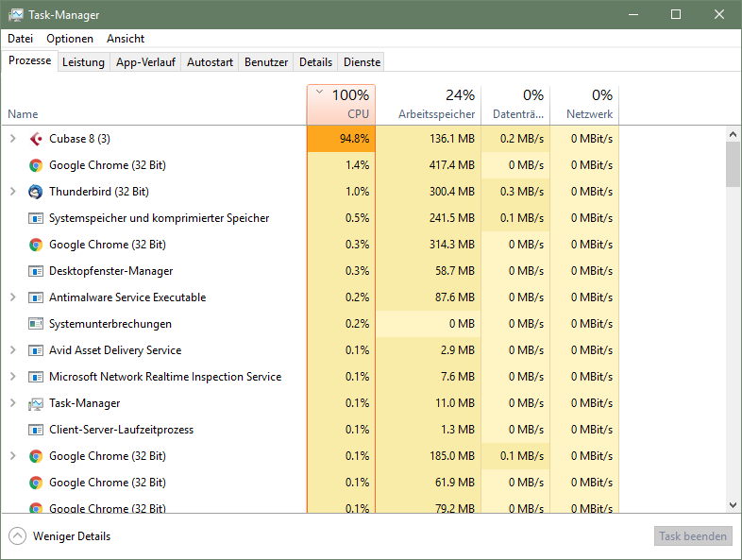The image size is (742, 560).
Task: Click the 300.4 MB Thunderbird memory value
Action: (x=452, y=192)
